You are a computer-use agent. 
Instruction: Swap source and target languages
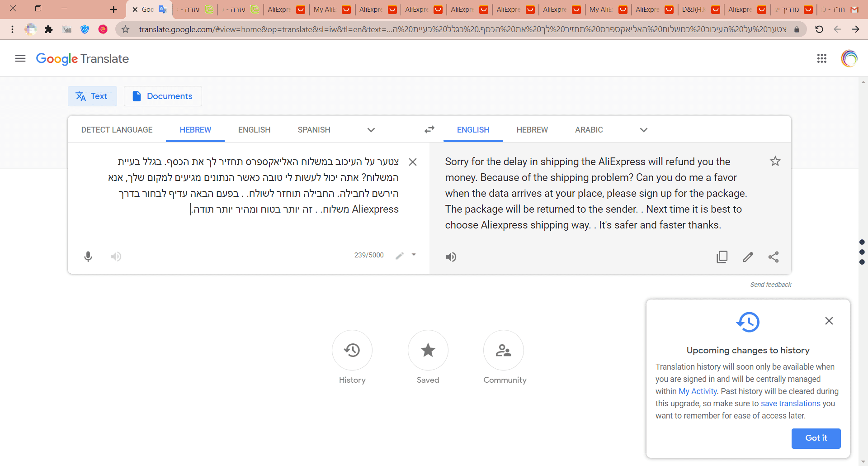click(429, 130)
